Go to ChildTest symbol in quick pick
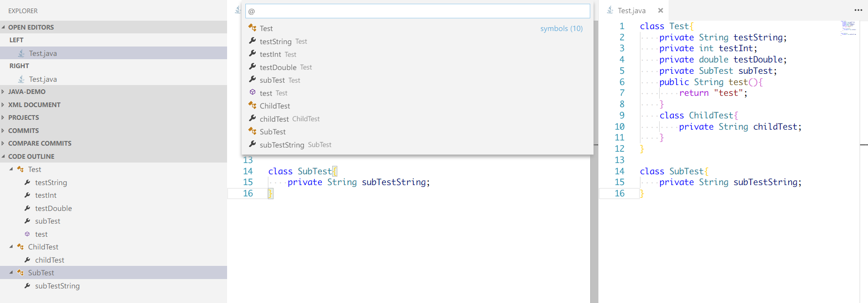 point(417,106)
